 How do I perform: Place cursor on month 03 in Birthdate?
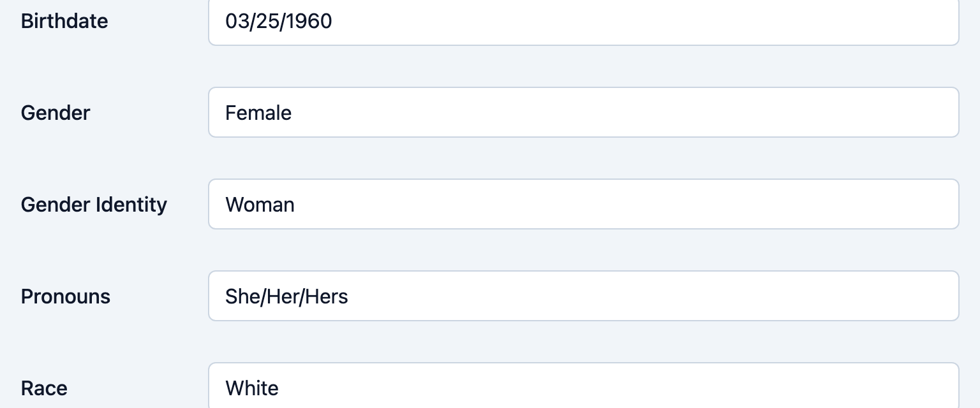coord(236,21)
